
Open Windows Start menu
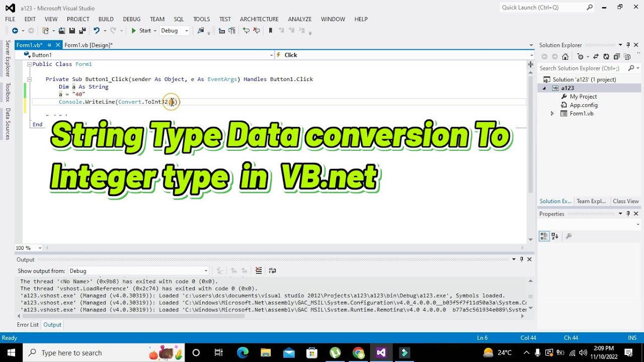click(x=11, y=352)
